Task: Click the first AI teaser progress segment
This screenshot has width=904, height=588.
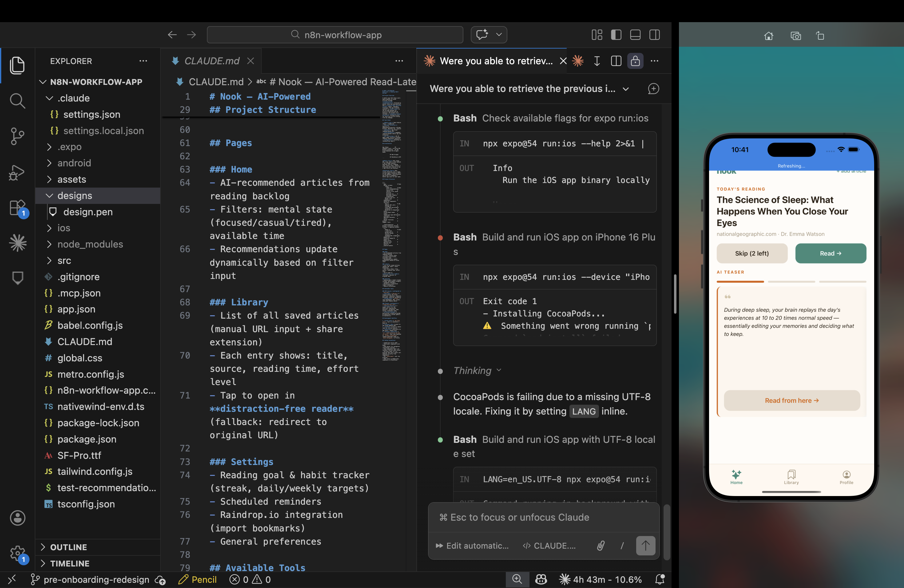Action: (x=740, y=281)
